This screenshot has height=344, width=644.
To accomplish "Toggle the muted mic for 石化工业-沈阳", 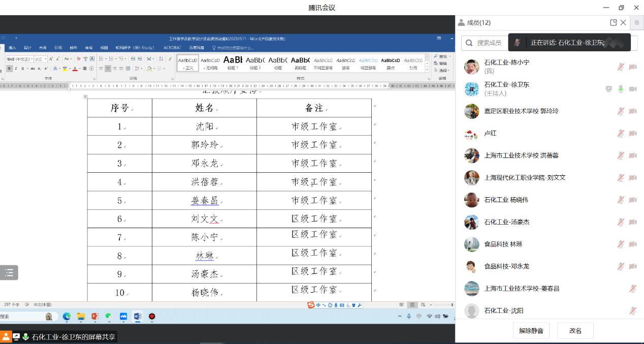I will click(633, 310).
